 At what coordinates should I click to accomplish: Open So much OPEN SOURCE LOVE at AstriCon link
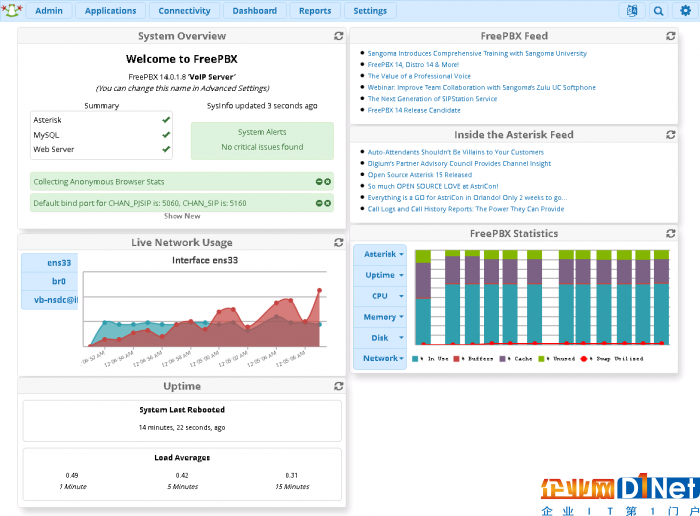433,186
